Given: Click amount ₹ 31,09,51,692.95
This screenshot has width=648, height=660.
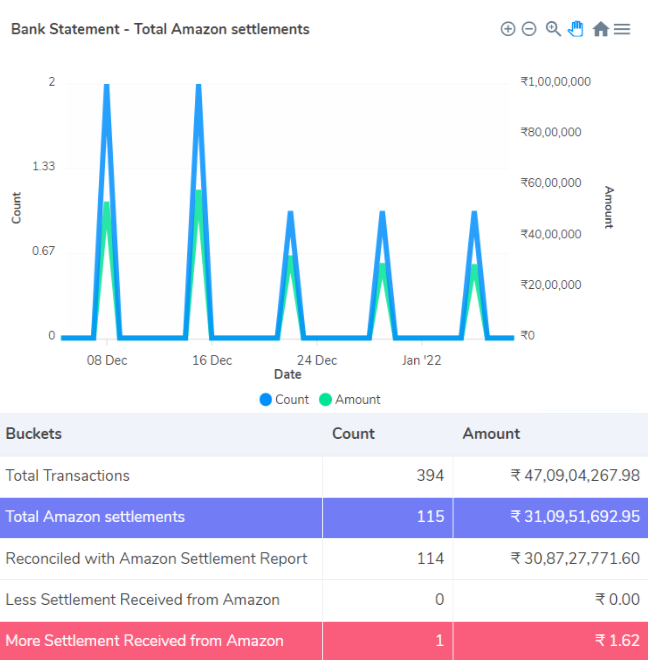Looking at the screenshot, I should (575, 516).
